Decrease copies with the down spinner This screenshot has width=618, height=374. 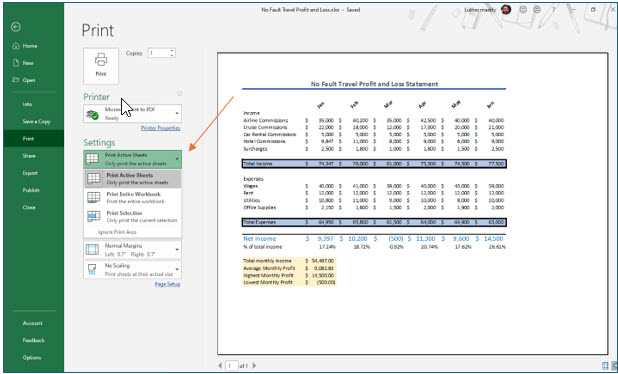coord(172,56)
